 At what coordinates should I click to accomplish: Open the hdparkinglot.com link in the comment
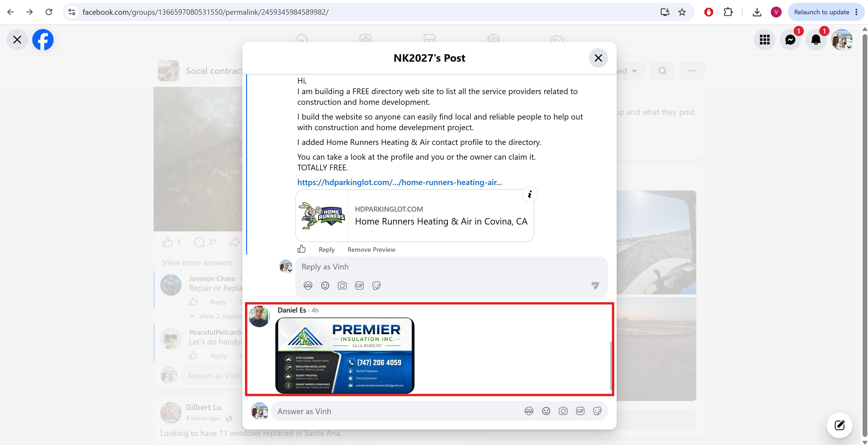coord(399,182)
